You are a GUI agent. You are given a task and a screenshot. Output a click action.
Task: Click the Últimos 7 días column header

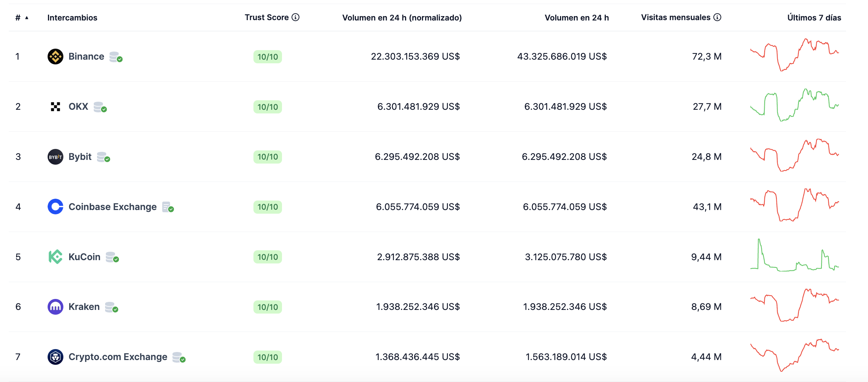pos(814,18)
